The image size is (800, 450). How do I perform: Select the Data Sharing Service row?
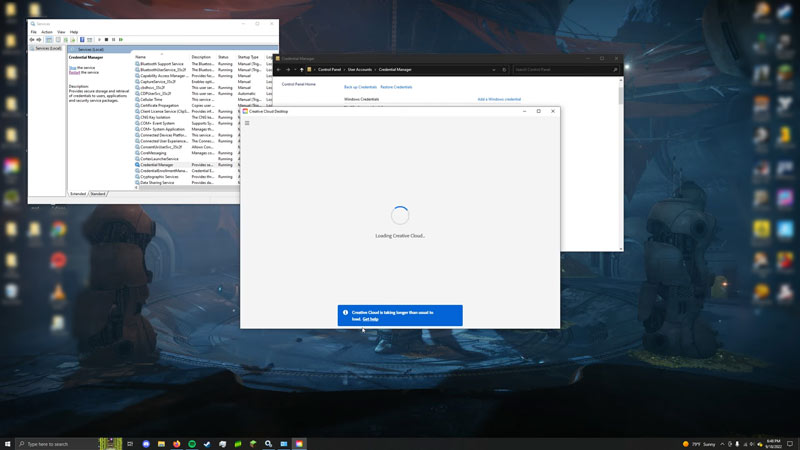click(187, 183)
